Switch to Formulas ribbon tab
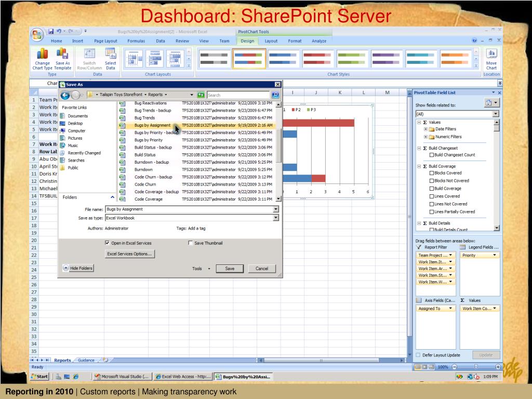 point(136,41)
